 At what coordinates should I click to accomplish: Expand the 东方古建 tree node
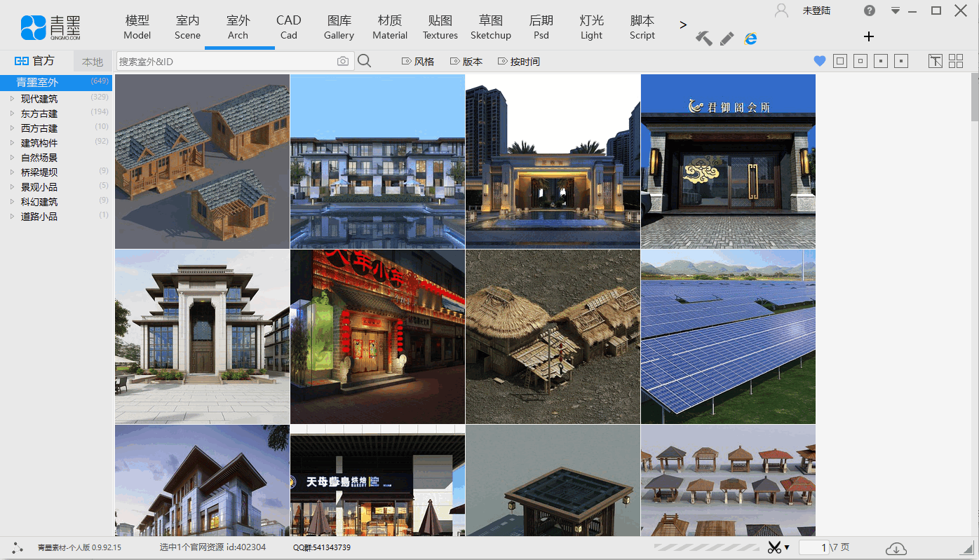pyautogui.click(x=12, y=114)
